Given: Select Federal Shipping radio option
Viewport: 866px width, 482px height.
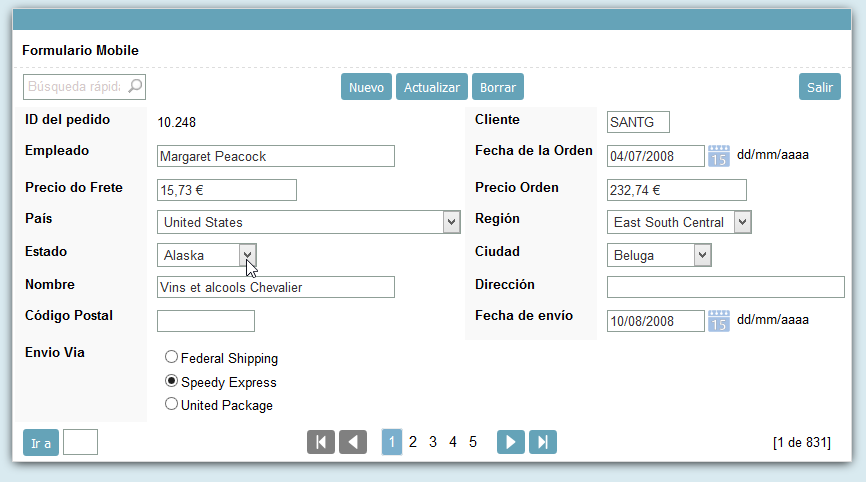Looking at the screenshot, I should [172, 357].
